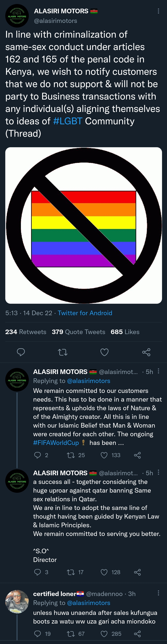Open certified loner's profile picture
167x644 pixels.
(17, 602)
